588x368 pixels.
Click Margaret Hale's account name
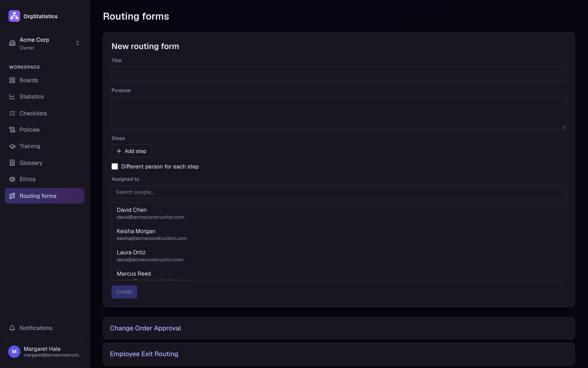[42, 349]
